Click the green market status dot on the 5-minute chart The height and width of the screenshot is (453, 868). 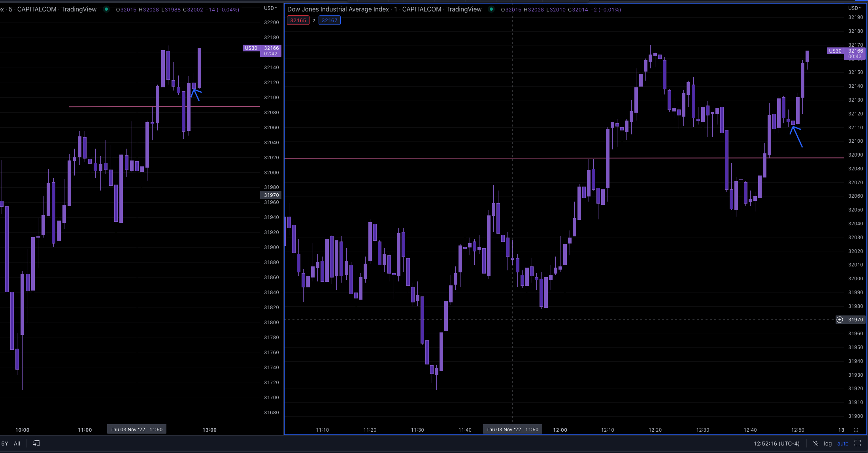106,9
